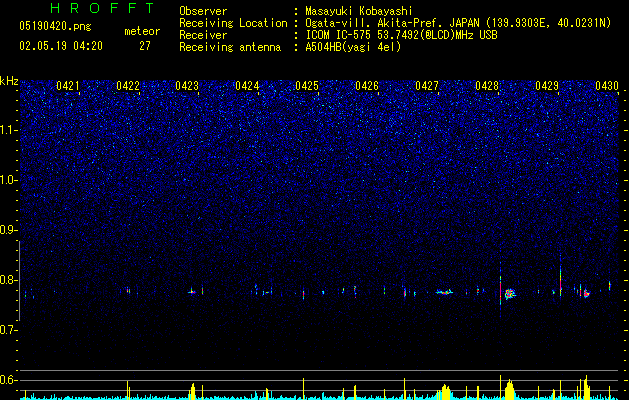Click the 0.7 kHz axis label
Image resolution: width=629 pixels, height=400 pixels.
[9, 330]
